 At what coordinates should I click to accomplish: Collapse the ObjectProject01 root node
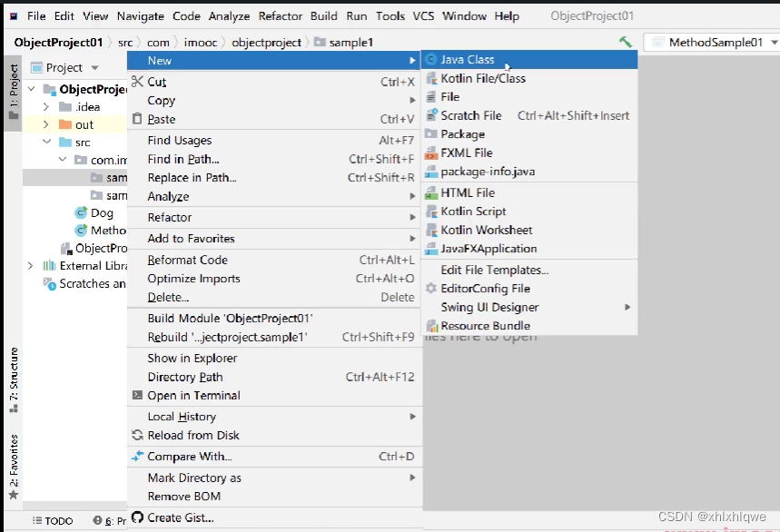pos(32,89)
